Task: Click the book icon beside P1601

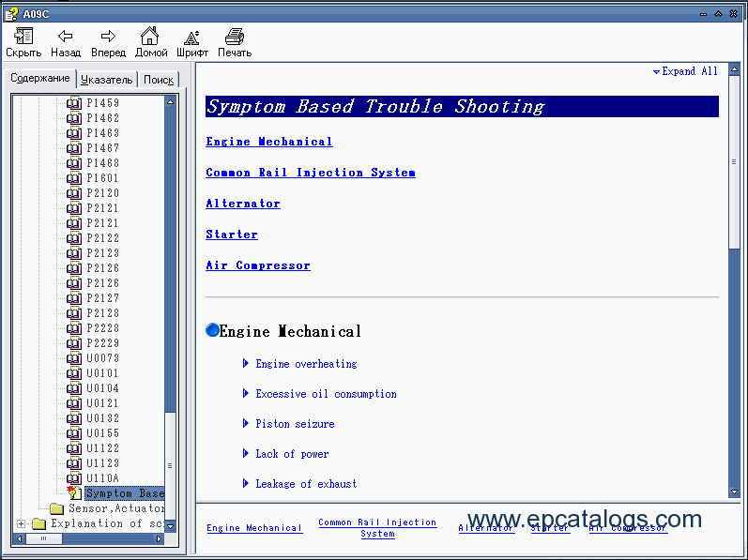Action: [74, 178]
